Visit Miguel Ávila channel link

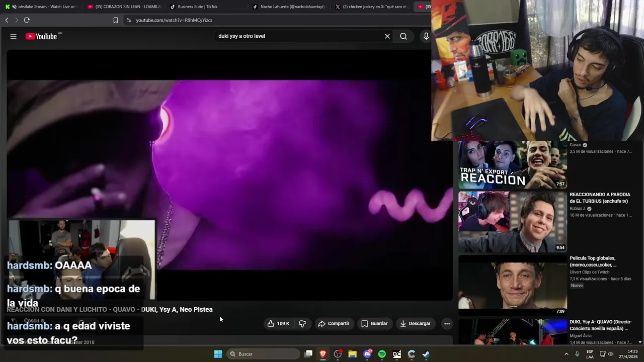click(581, 336)
